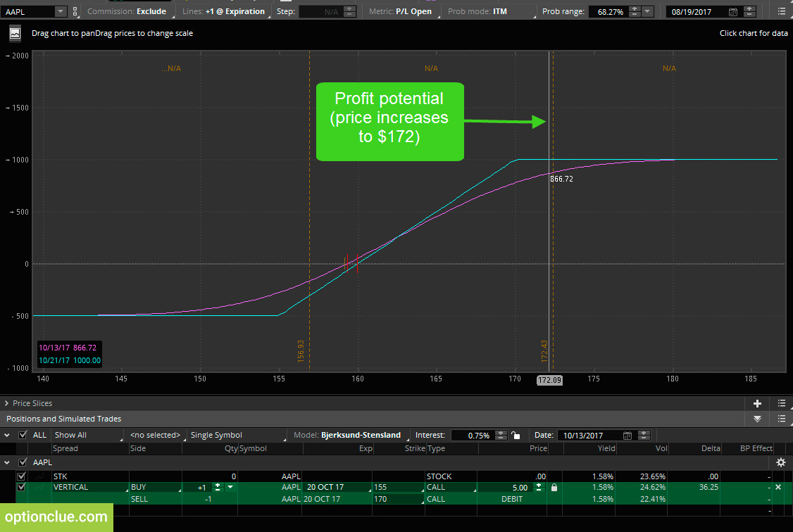The height and width of the screenshot is (532, 793).
Task: Adjust the VERTICAL quantity +1 stepper
Action: [218, 487]
